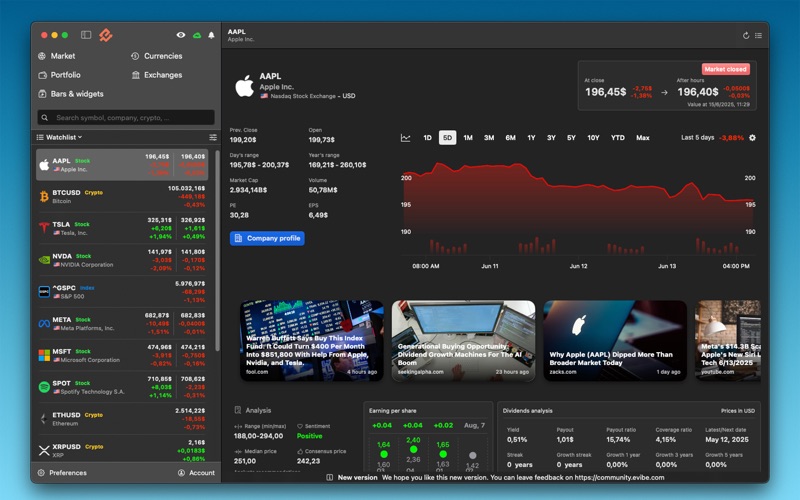Click the New version notice icon
The image size is (800, 500).
click(x=330, y=478)
